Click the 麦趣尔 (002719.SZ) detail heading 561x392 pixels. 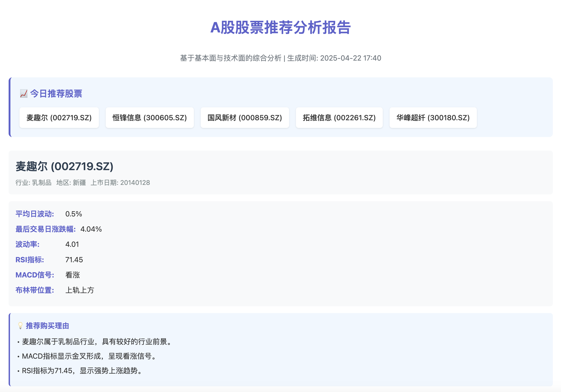coord(64,166)
